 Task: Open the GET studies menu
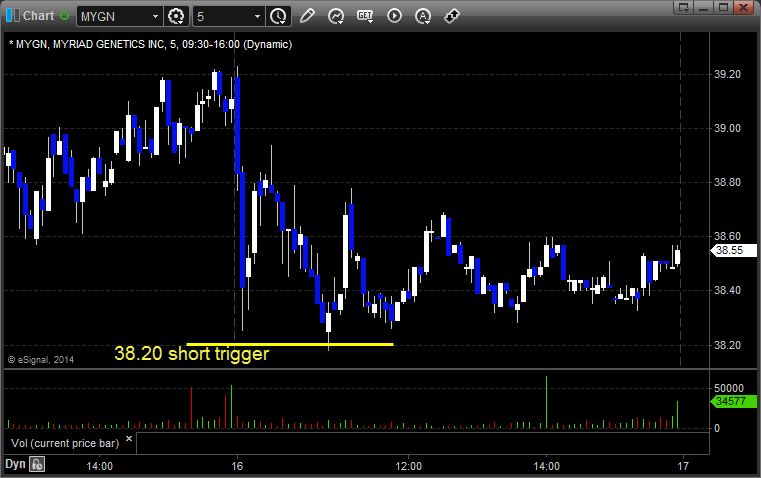tap(365, 16)
